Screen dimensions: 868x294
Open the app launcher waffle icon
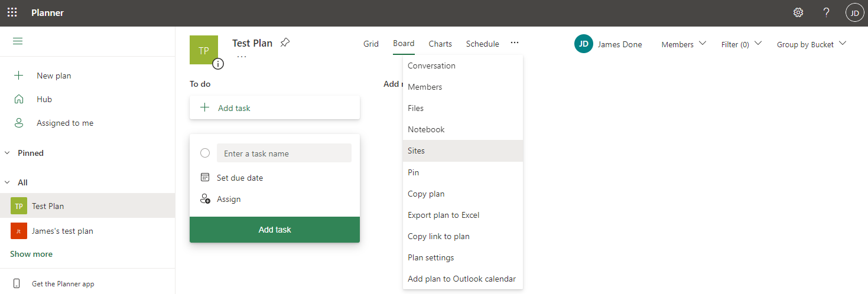[x=12, y=12]
